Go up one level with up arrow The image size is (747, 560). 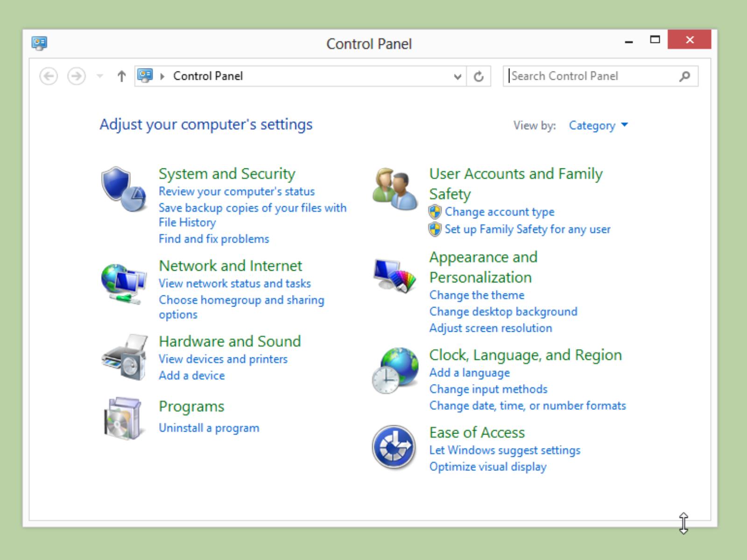pyautogui.click(x=121, y=76)
